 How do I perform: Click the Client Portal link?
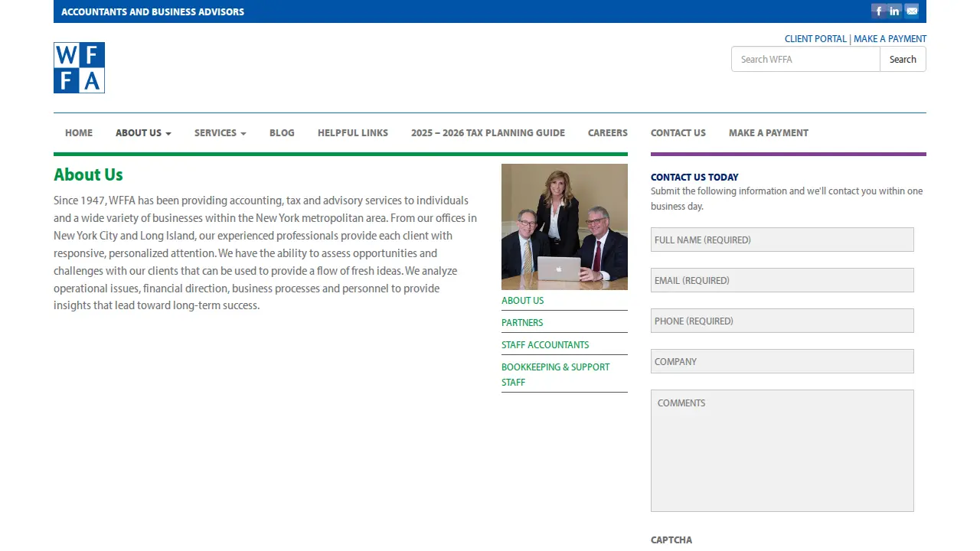[815, 39]
